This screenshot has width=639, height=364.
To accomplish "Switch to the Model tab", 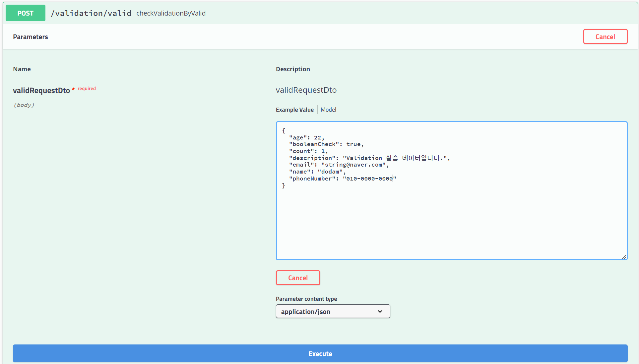I will pyautogui.click(x=328, y=110).
